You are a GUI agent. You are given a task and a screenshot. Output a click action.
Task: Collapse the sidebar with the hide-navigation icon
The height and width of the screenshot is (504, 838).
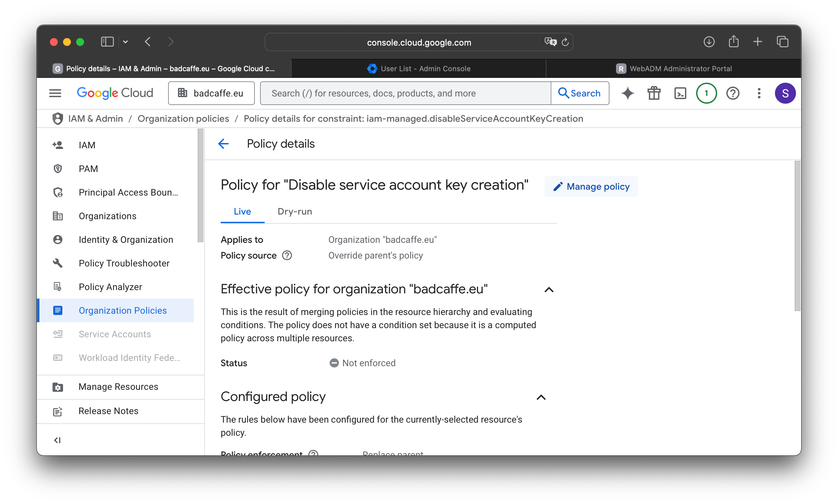pos(57,440)
